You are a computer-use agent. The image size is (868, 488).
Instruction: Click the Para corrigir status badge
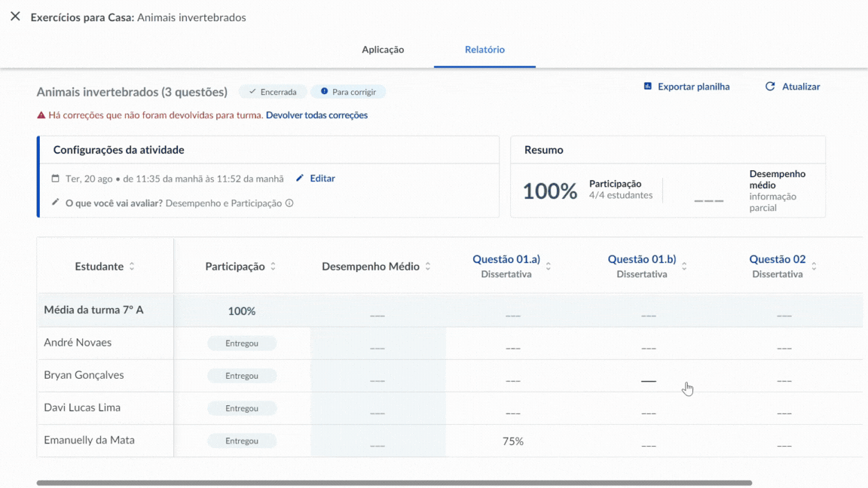[348, 92]
